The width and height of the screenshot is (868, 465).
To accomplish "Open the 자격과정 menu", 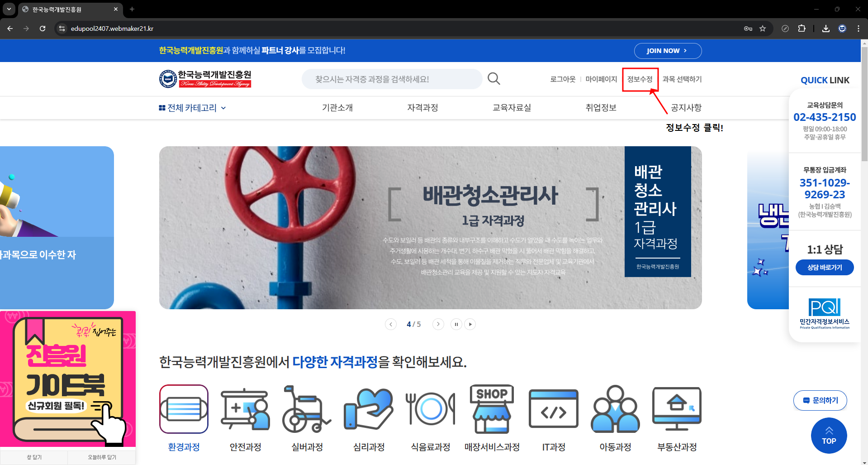I will coord(422,108).
